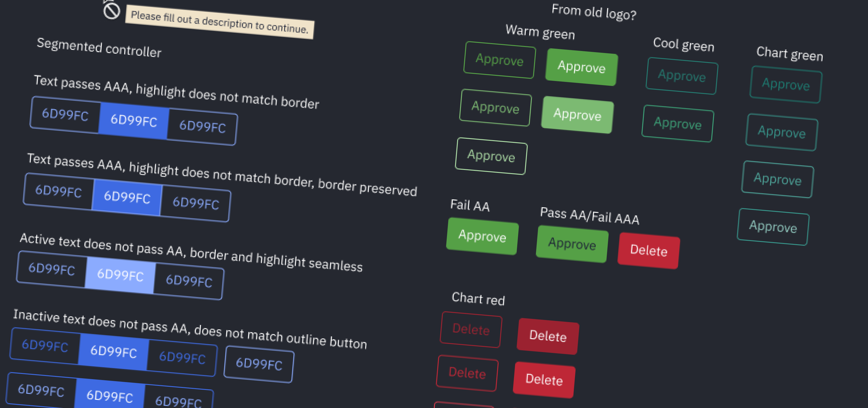
Task: Click bright filled Delete in Chart red's second row
Action: click(544, 379)
